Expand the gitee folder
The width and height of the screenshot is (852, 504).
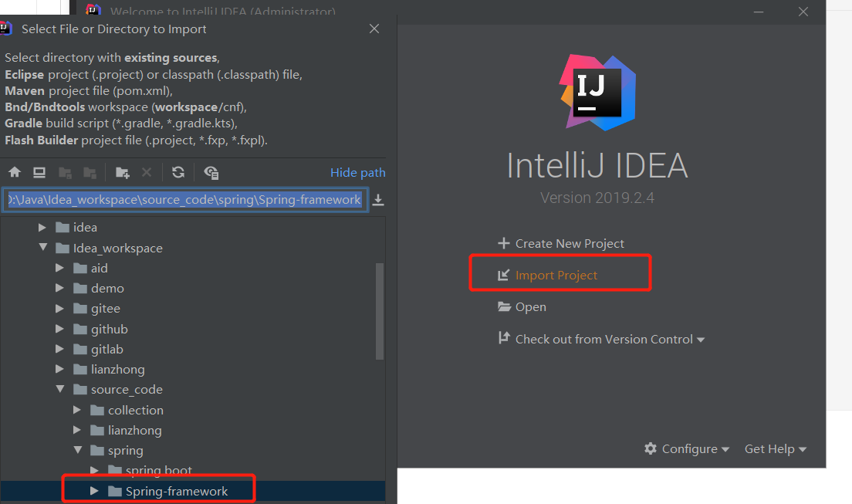59,308
